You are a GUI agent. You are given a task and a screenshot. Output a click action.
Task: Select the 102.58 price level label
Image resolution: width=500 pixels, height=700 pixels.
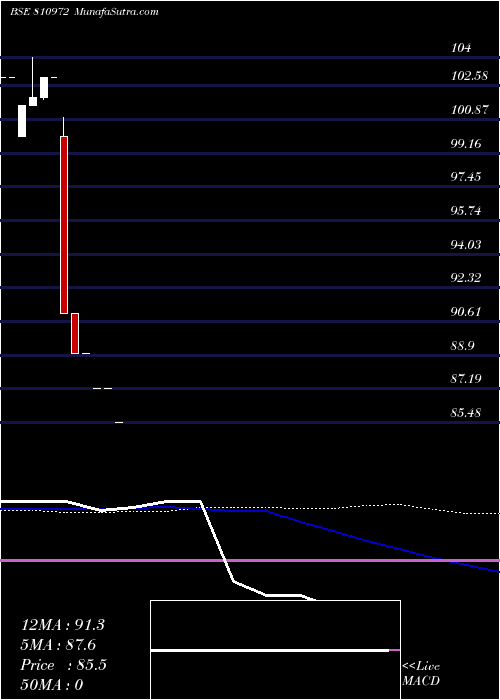click(x=469, y=76)
